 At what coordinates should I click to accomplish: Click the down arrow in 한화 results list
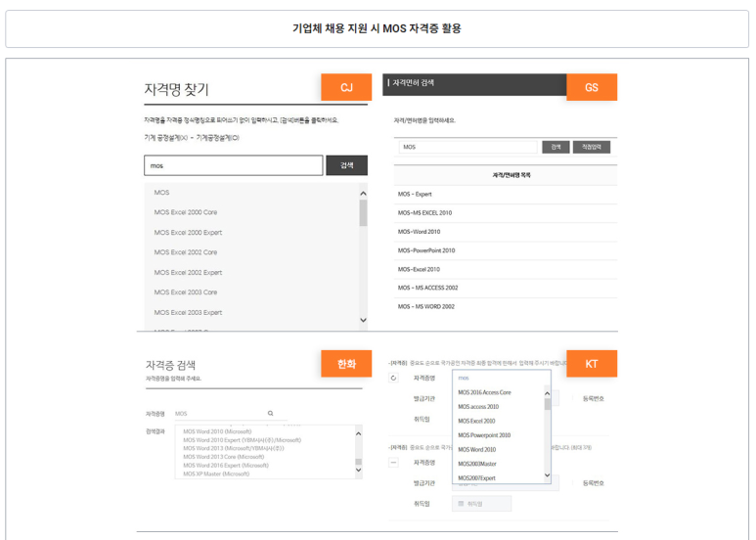[358, 471]
